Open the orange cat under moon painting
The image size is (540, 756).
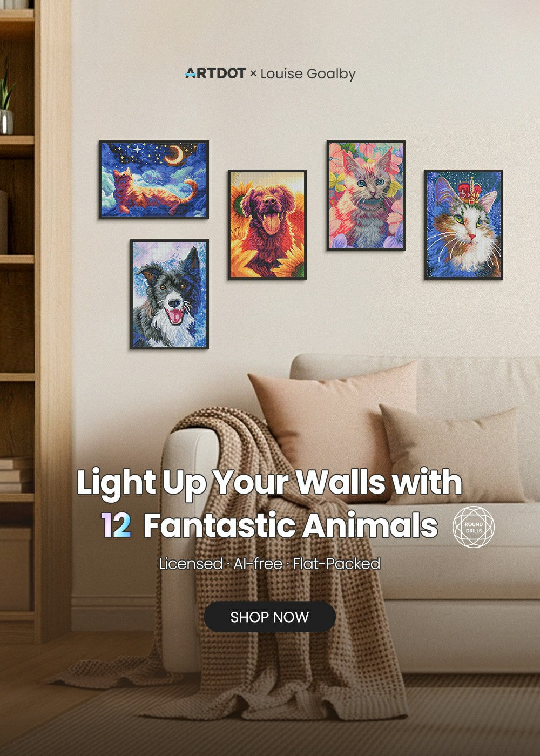point(153,180)
